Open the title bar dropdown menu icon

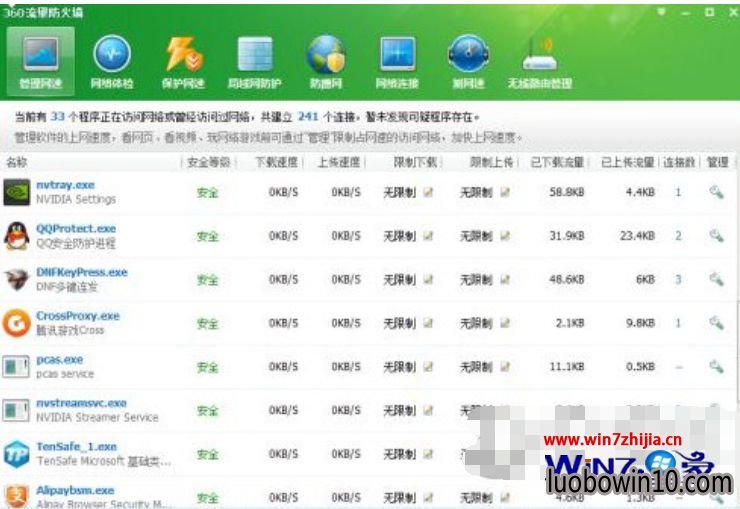(661, 12)
